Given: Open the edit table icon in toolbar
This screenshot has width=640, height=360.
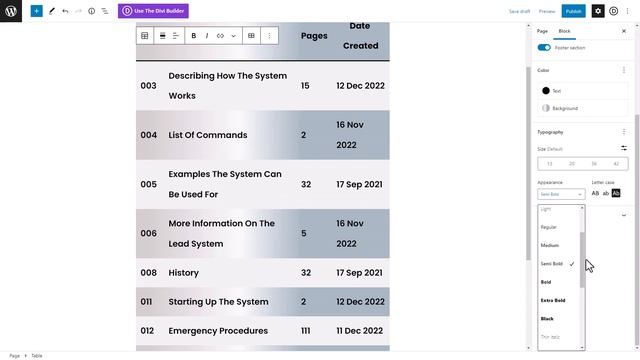Looking at the screenshot, I should [x=251, y=36].
